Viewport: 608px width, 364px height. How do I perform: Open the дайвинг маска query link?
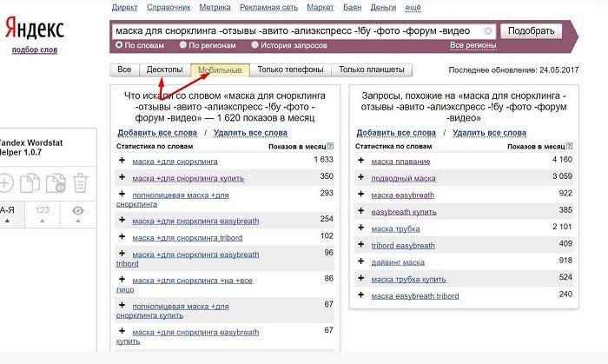(398, 262)
